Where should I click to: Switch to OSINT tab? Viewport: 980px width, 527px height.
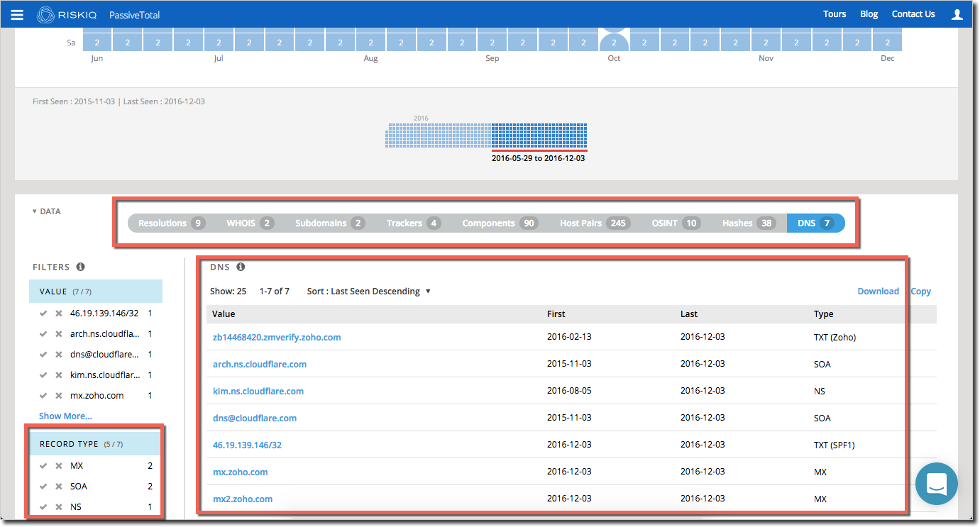click(x=676, y=223)
